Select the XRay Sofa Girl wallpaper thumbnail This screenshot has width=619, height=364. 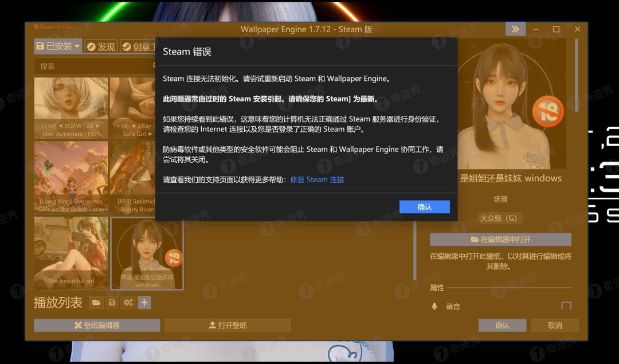(132, 108)
